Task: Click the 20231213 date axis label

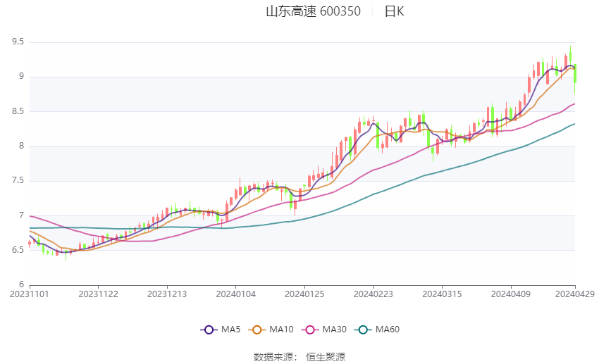Action: pos(167,294)
